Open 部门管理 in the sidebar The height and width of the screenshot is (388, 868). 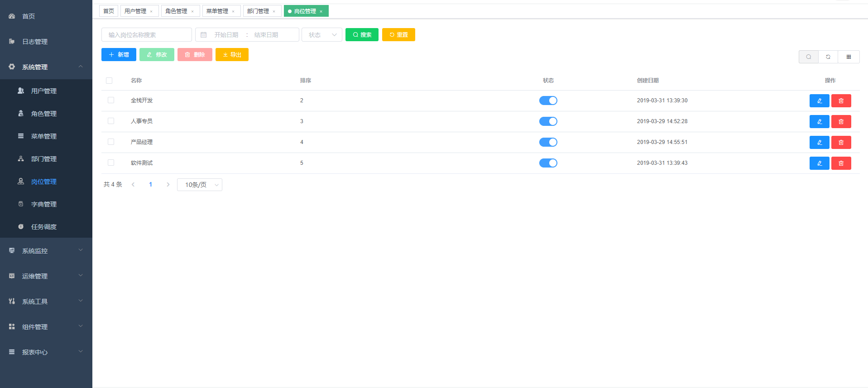point(46,158)
